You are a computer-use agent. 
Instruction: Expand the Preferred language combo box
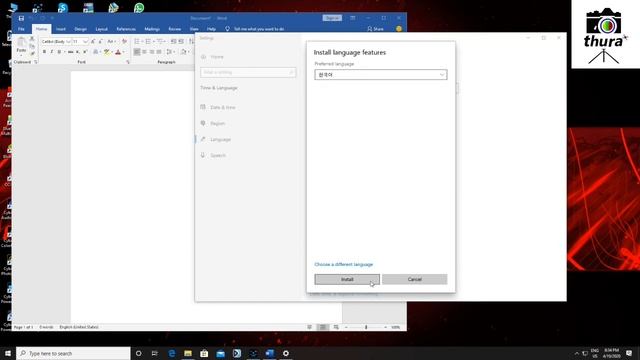coord(380,75)
